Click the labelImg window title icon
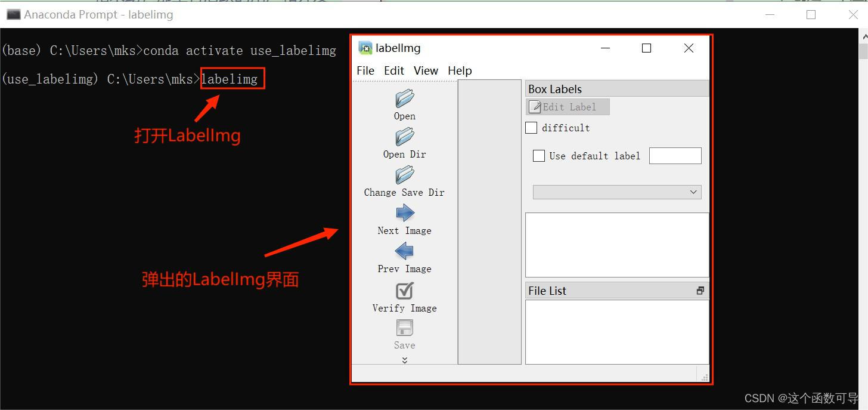This screenshot has height=410, width=868. (x=365, y=48)
